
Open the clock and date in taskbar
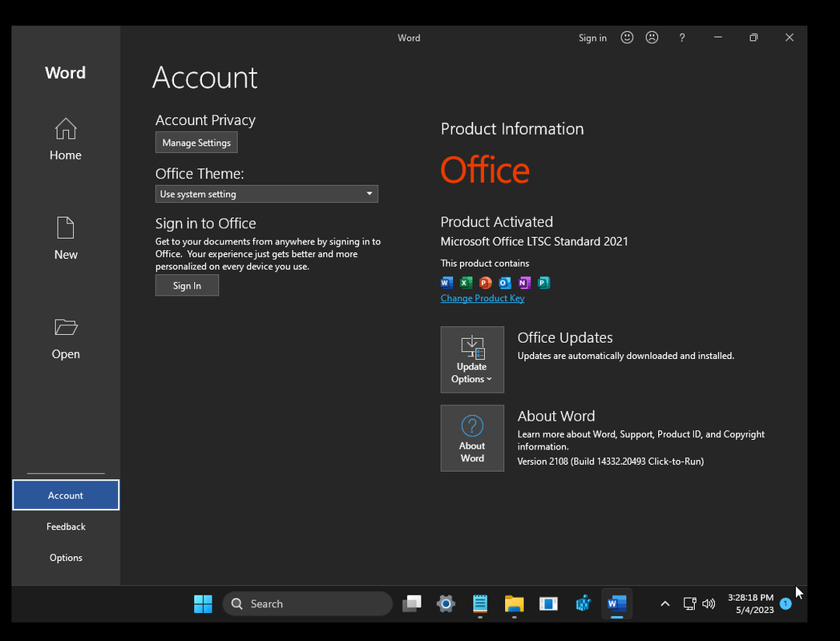[x=750, y=603]
